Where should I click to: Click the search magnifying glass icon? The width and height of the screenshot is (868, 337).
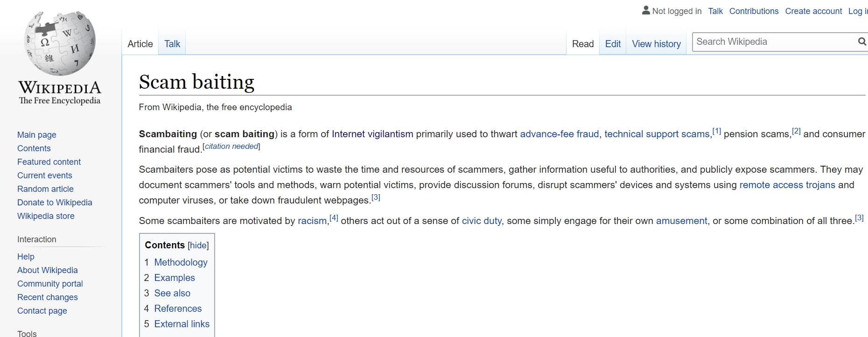(x=862, y=42)
